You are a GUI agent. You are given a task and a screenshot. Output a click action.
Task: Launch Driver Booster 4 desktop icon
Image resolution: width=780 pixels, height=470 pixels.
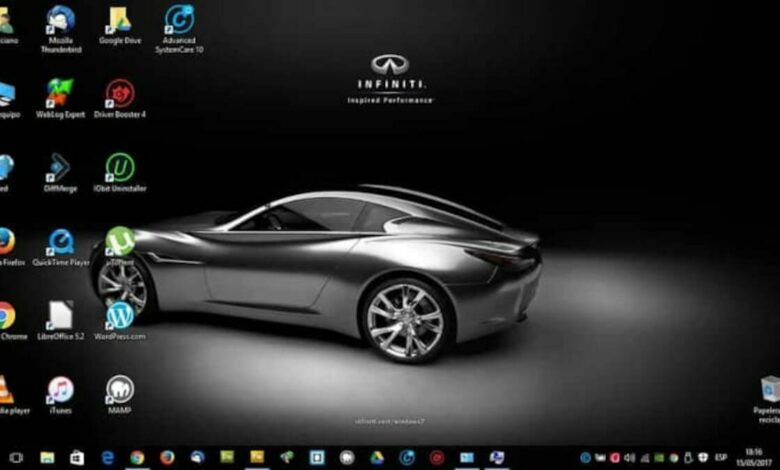point(120,98)
